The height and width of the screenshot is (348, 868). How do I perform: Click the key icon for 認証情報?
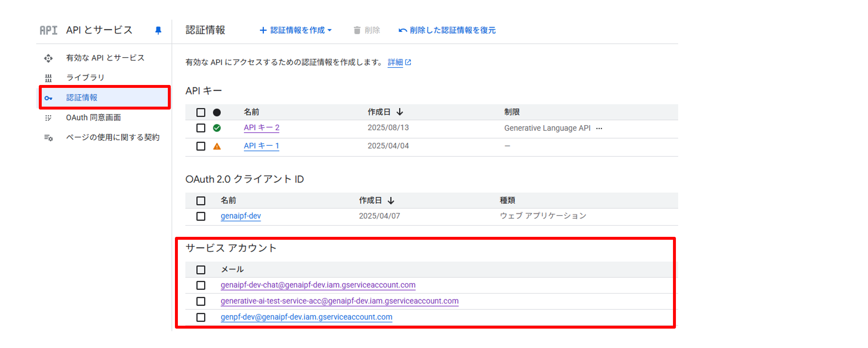pos(49,98)
